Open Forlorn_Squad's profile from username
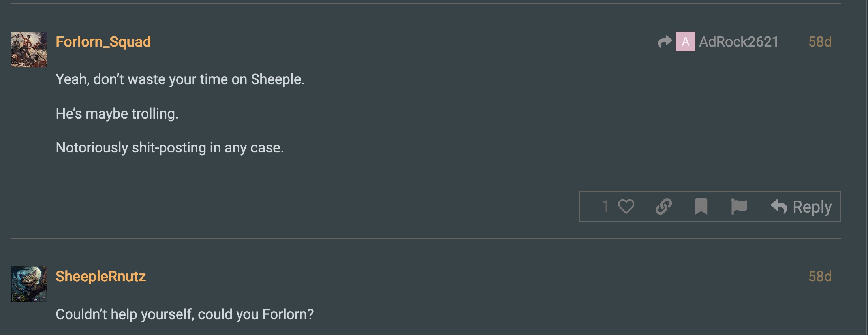The width and height of the screenshot is (868, 335). pos(103,41)
